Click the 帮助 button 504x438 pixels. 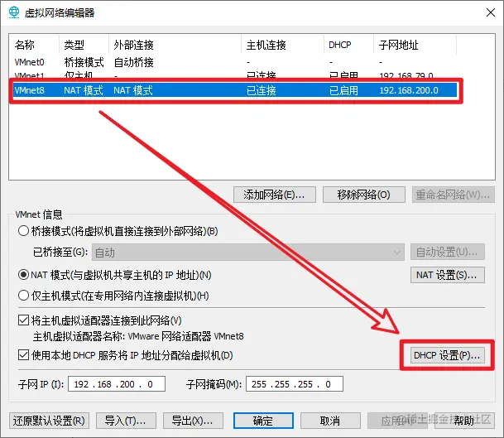pos(464,421)
